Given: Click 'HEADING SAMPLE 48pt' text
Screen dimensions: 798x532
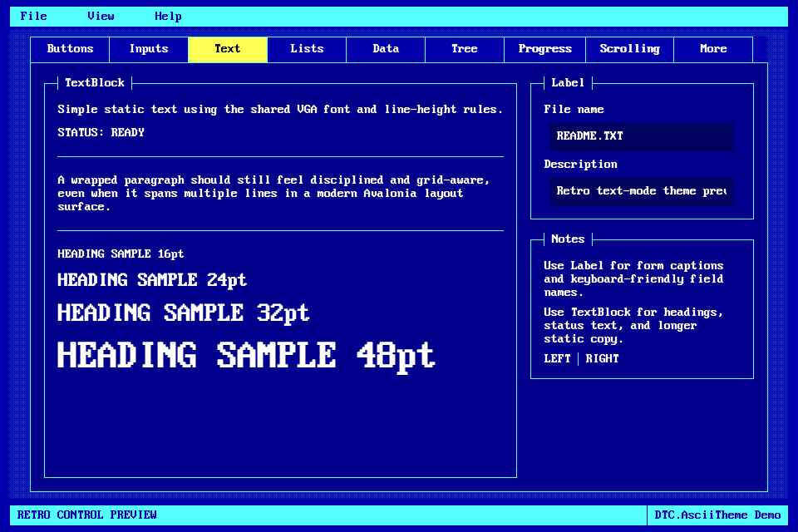Looking at the screenshot, I should [246, 357].
